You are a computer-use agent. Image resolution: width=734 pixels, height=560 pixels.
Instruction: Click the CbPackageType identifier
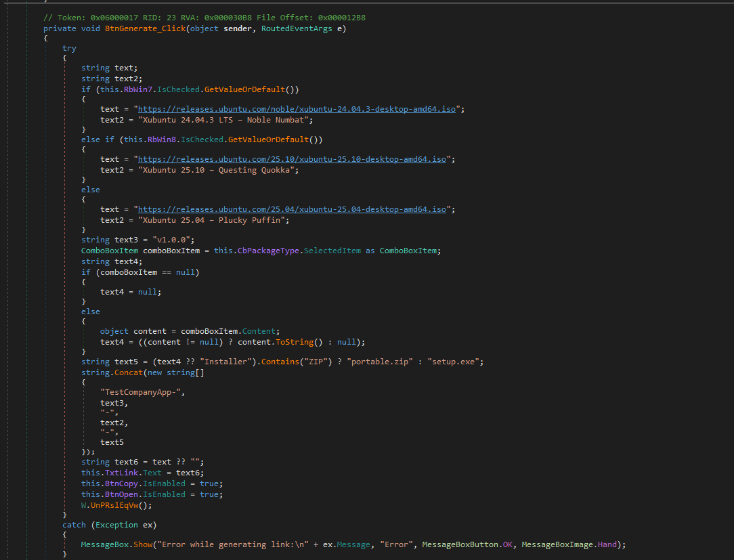(267, 251)
